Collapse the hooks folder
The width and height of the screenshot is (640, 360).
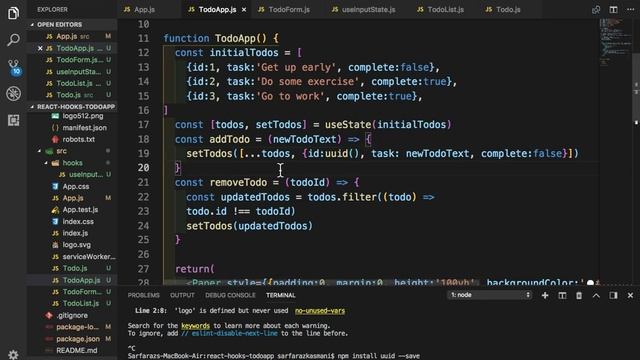(73, 163)
